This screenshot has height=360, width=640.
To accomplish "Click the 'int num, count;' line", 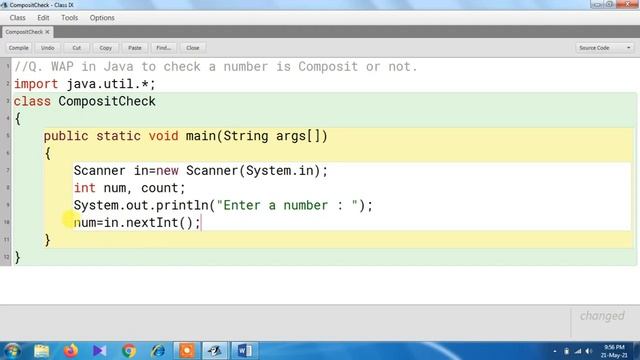I will point(129,188).
